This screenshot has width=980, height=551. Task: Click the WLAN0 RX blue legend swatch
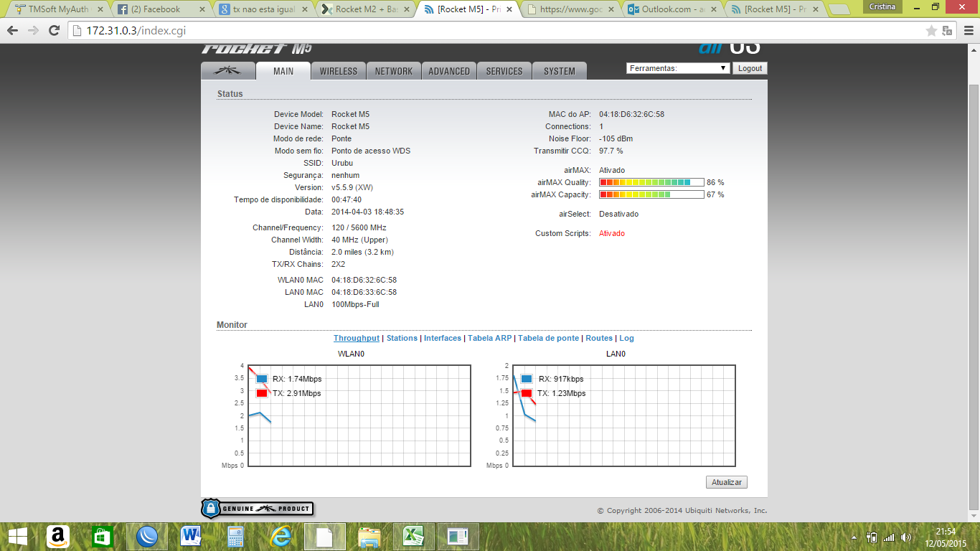pyautogui.click(x=262, y=379)
